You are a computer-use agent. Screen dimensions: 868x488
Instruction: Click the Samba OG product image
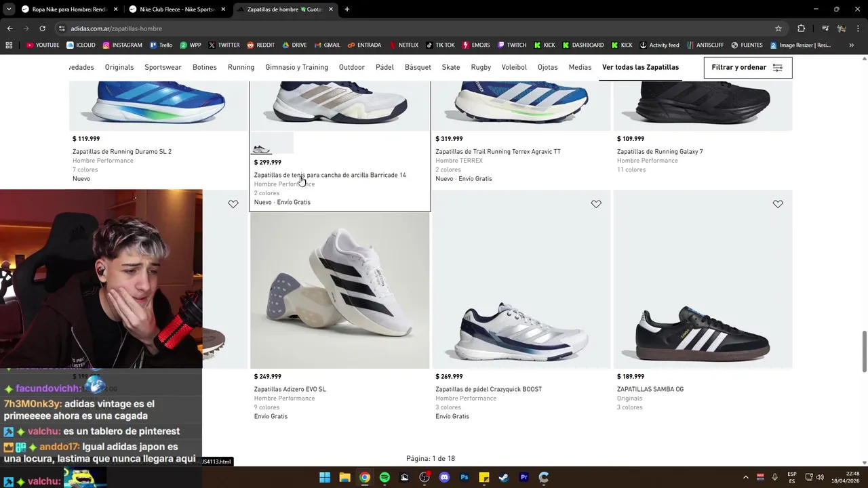703,279
